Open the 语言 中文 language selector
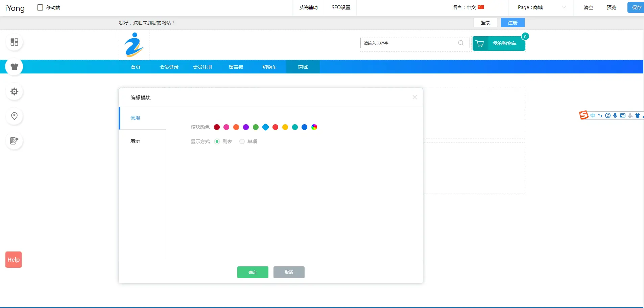The height and width of the screenshot is (308, 644). click(x=468, y=7)
